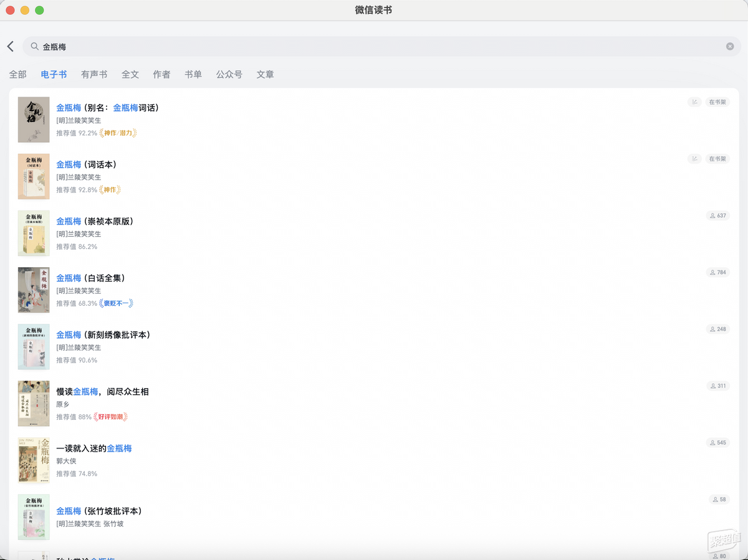The image size is (748, 560).
Task: Switch to the 全文 tab
Action: click(130, 75)
